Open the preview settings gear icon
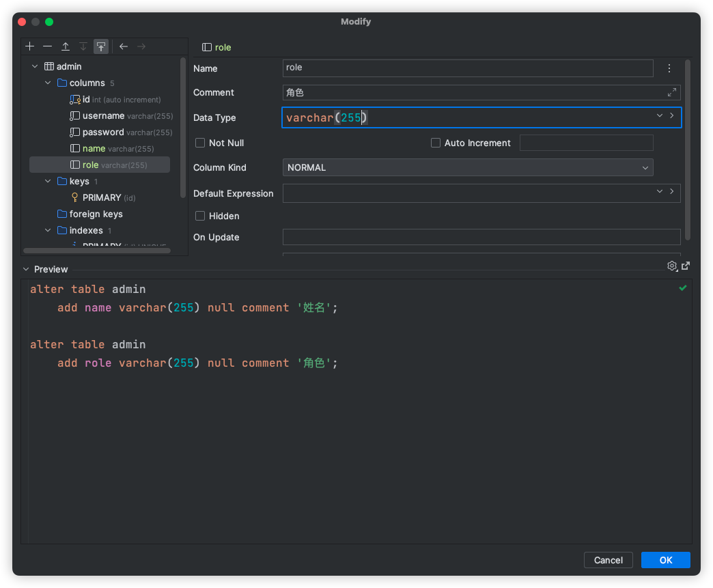 coord(671,266)
